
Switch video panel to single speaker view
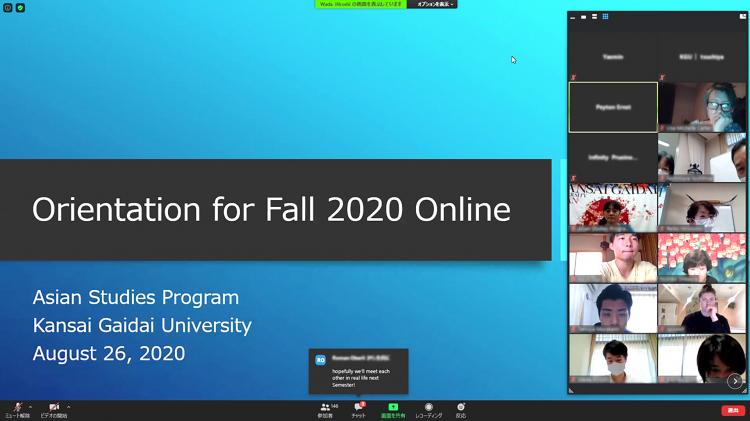point(584,17)
